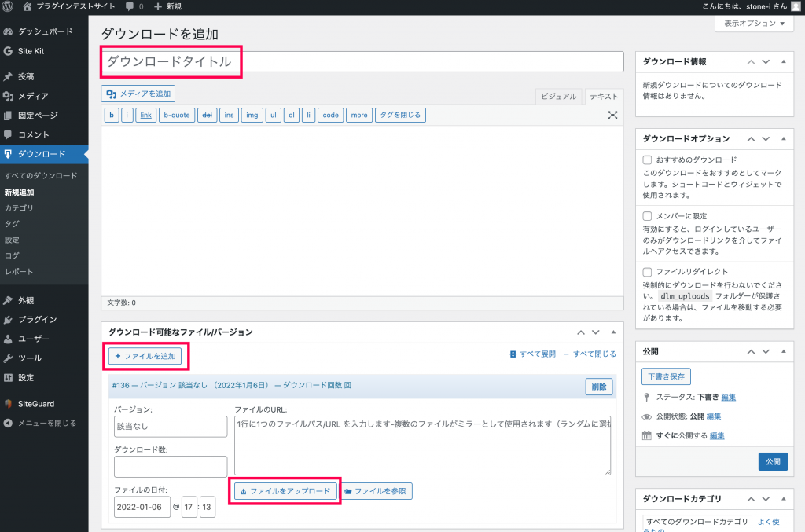The height and width of the screenshot is (532, 805).
Task: Toggle distraction-free fullscreen editor icon
Action: [x=612, y=116]
